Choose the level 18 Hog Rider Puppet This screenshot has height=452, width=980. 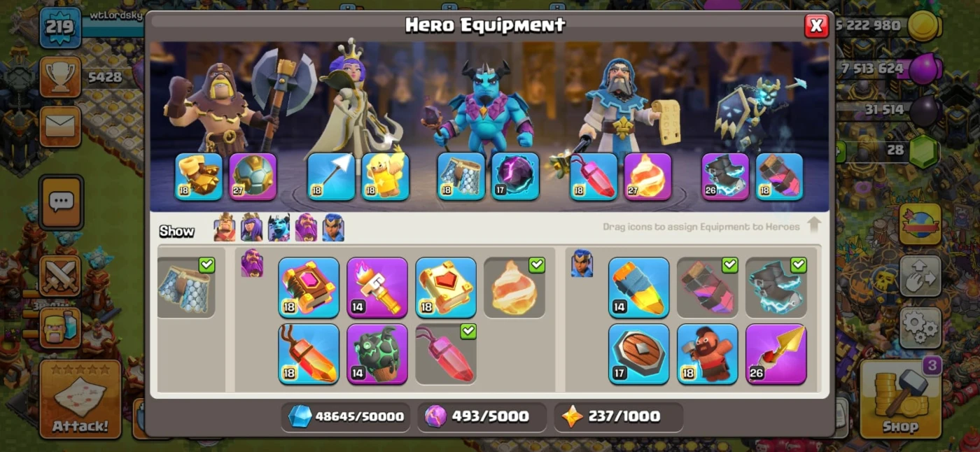tap(707, 353)
